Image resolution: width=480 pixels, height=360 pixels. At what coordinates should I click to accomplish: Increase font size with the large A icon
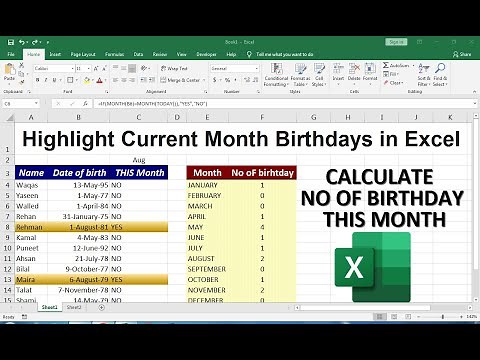96,68
